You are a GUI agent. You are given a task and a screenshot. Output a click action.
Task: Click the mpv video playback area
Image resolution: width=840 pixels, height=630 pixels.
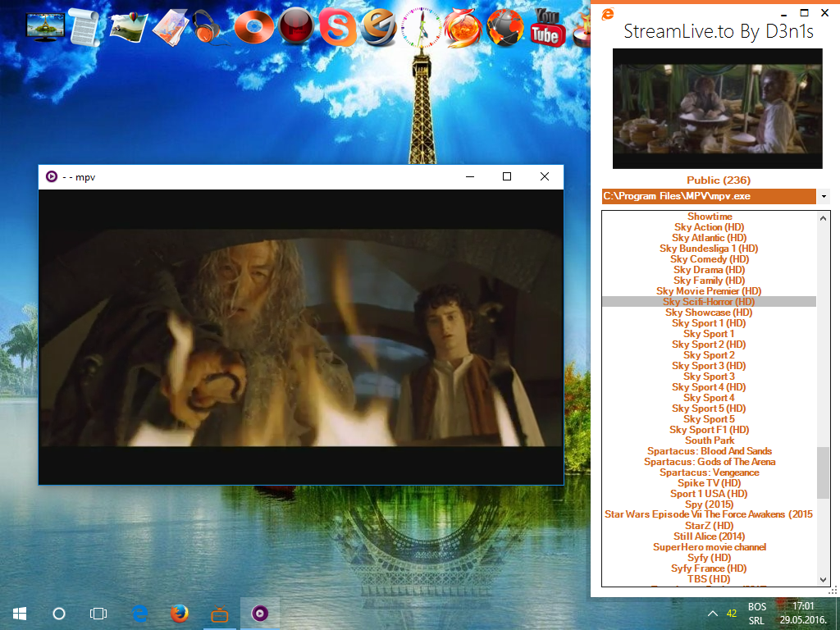(301, 337)
